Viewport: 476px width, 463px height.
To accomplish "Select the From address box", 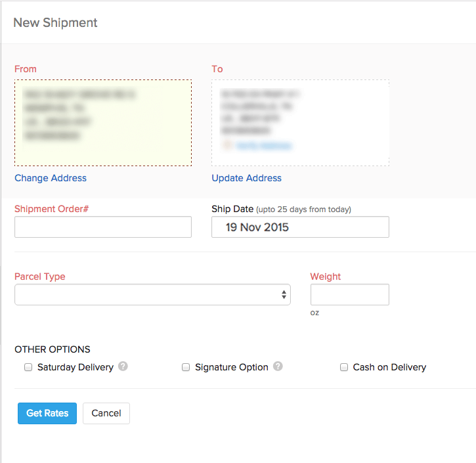I will point(103,123).
